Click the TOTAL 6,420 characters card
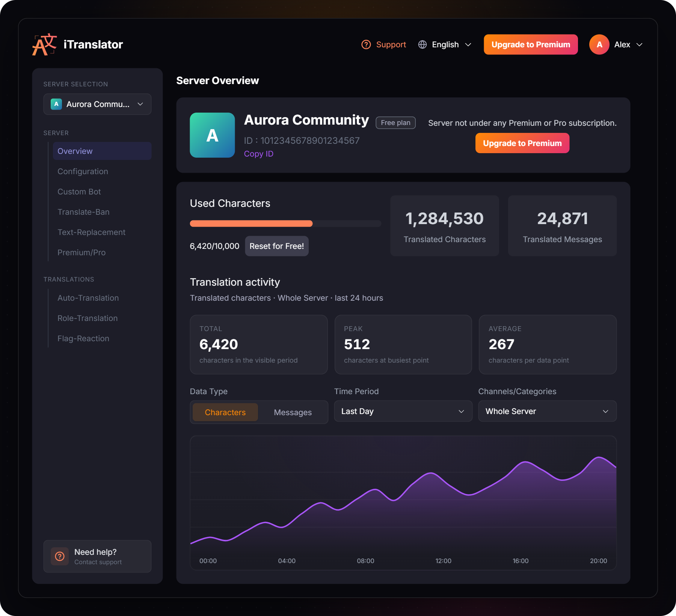This screenshot has height=616, width=676. 259,344
